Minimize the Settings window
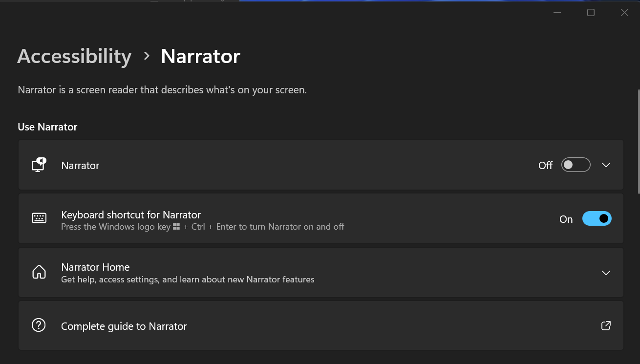 point(557,13)
